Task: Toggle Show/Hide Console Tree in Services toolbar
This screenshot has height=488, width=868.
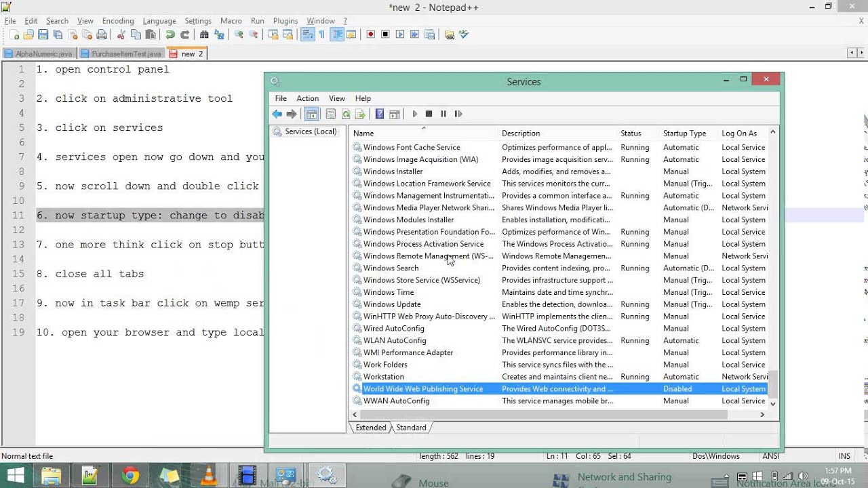Action: pyautogui.click(x=312, y=114)
